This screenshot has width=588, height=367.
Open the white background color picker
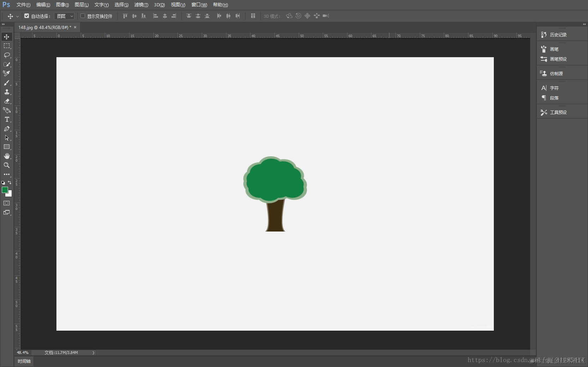coord(10,194)
